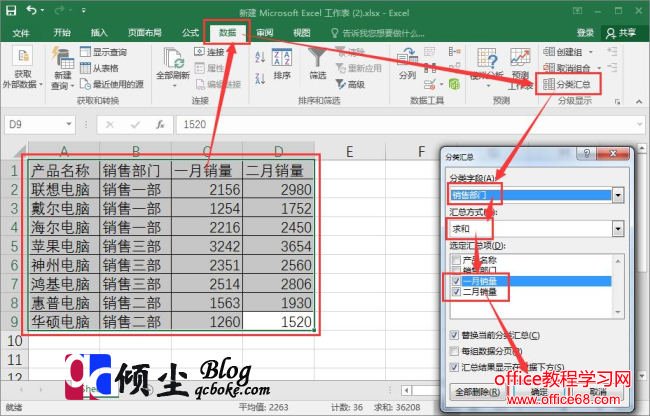Collapse the ribbon chevron

[638, 102]
